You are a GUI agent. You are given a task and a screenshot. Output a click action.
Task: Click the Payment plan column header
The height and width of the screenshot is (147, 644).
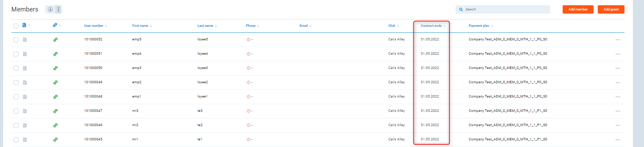coord(479,26)
